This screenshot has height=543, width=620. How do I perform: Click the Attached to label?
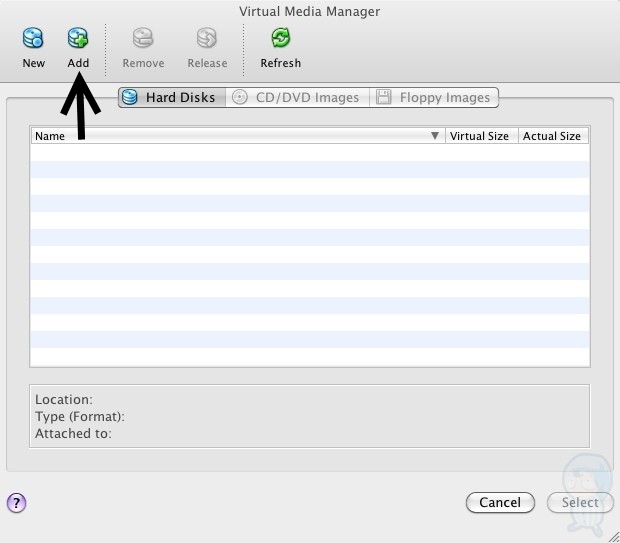click(73, 434)
